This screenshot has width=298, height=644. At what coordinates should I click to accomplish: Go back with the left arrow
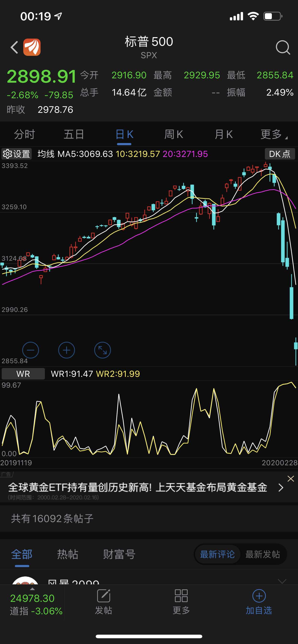click(x=15, y=47)
